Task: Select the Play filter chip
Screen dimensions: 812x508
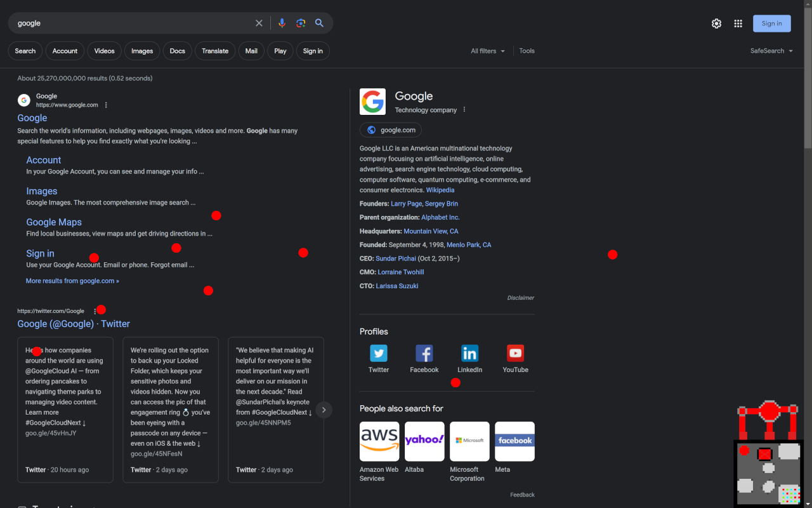Action: coord(280,51)
